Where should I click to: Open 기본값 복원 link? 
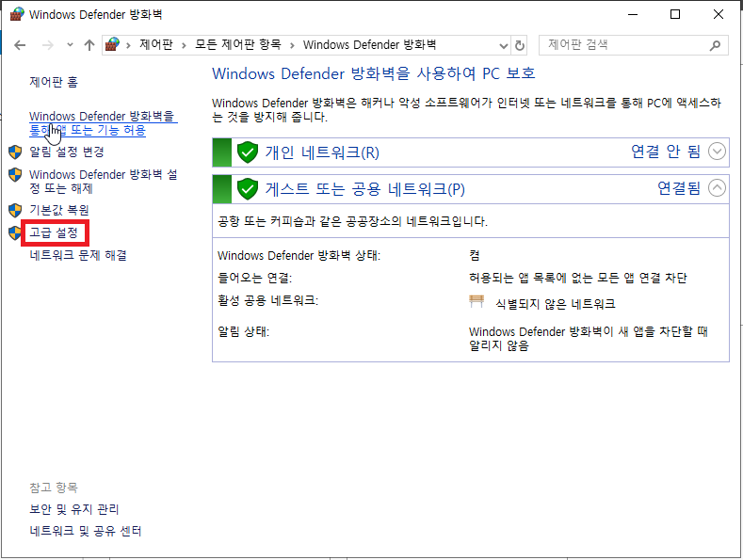tap(59, 210)
